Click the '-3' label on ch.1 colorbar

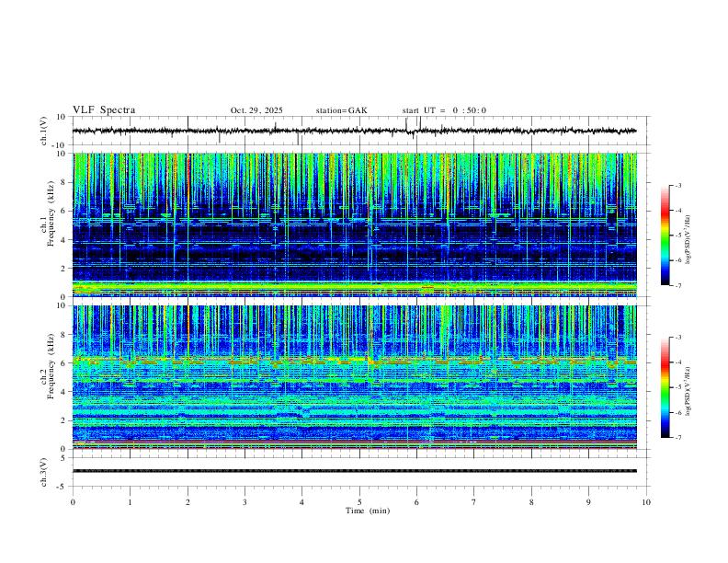[x=677, y=185]
